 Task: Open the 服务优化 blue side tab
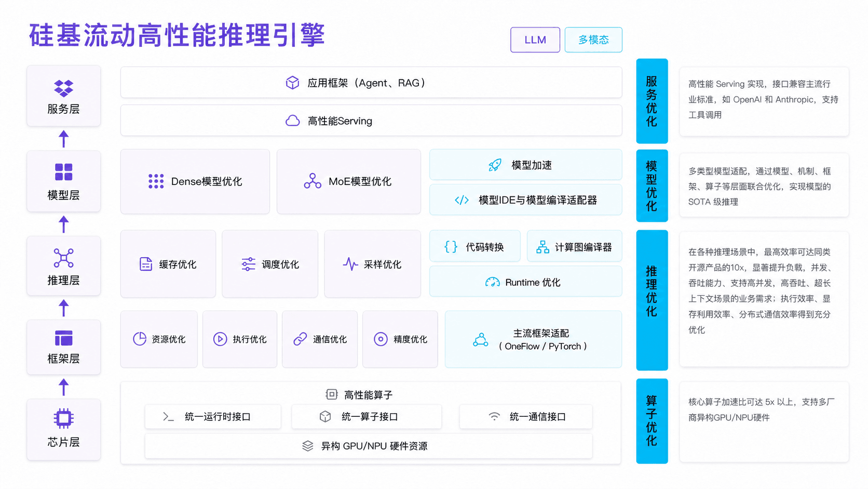pyautogui.click(x=652, y=101)
